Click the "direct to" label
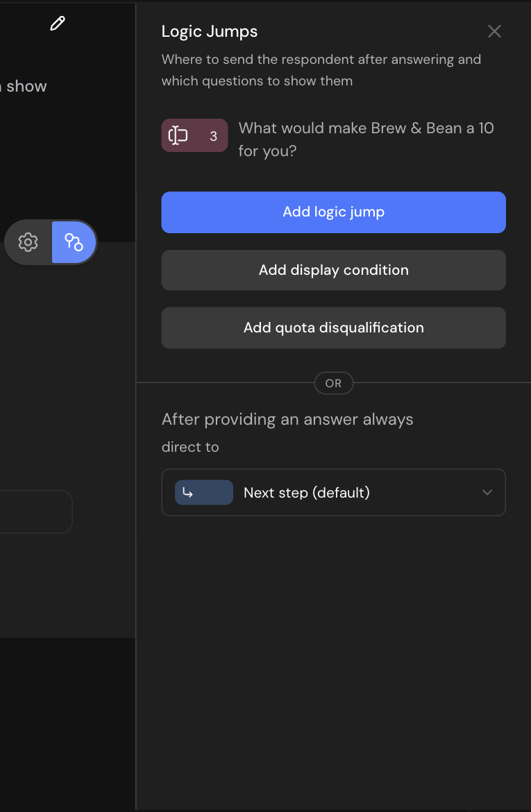This screenshot has height=812, width=531. point(190,447)
